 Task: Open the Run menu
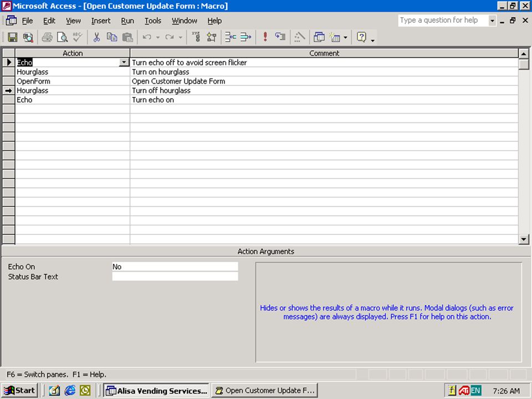tap(127, 21)
